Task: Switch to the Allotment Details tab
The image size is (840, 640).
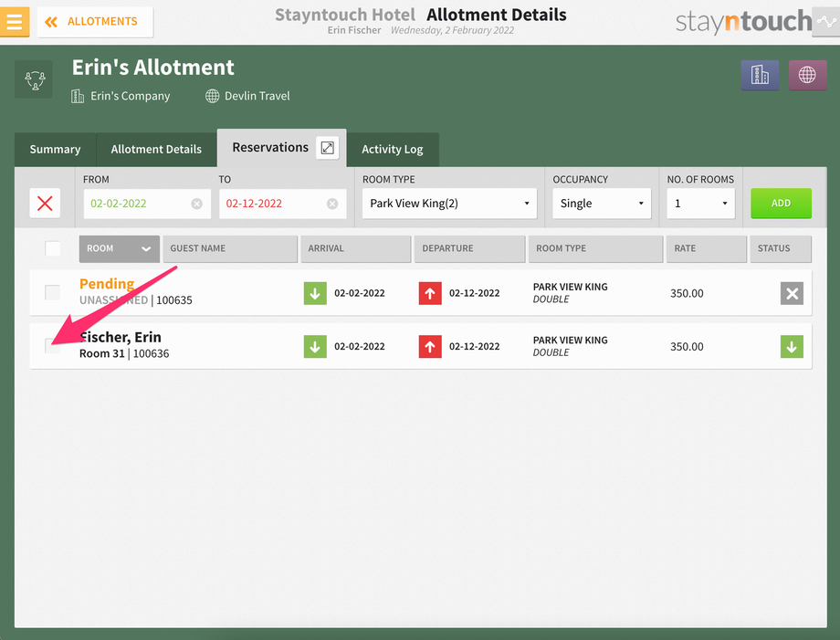Action: click(x=156, y=150)
